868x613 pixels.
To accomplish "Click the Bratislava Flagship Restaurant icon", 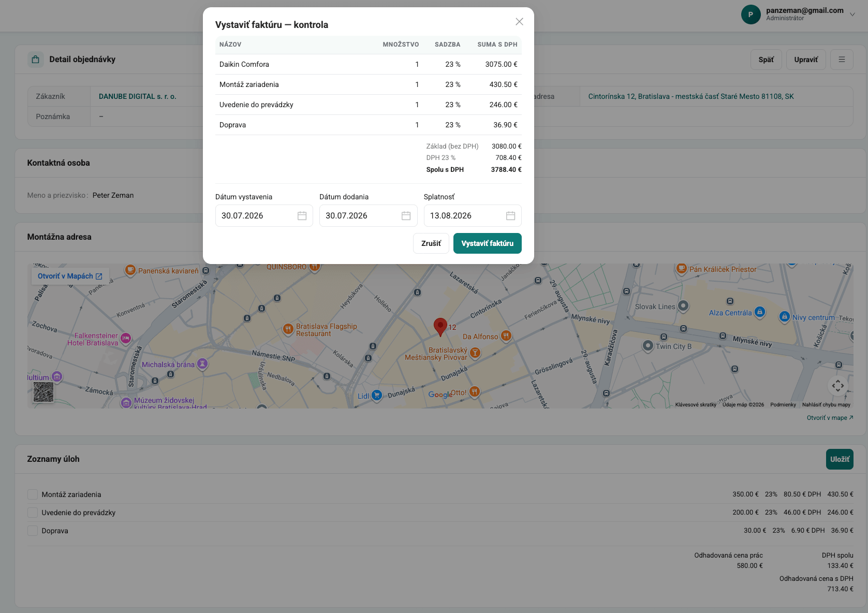I will pyautogui.click(x=288, y=329).
